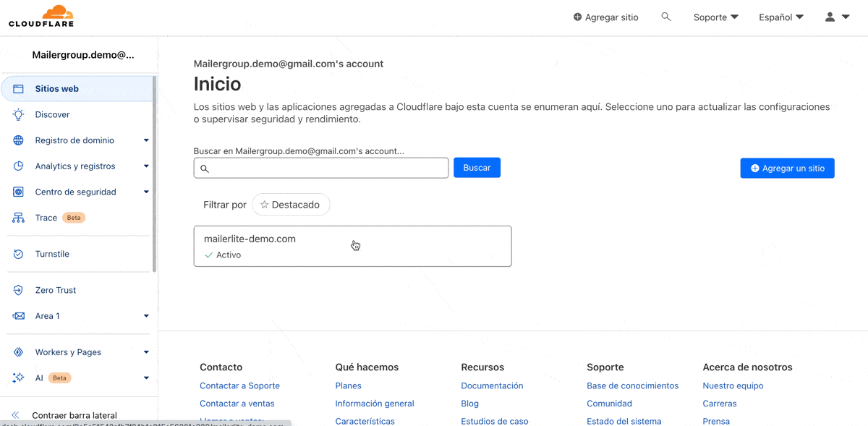The width and height of the screenshot is (868, 426).
Task: Click the Agregar un sitio button
Action: coord(787,168)
